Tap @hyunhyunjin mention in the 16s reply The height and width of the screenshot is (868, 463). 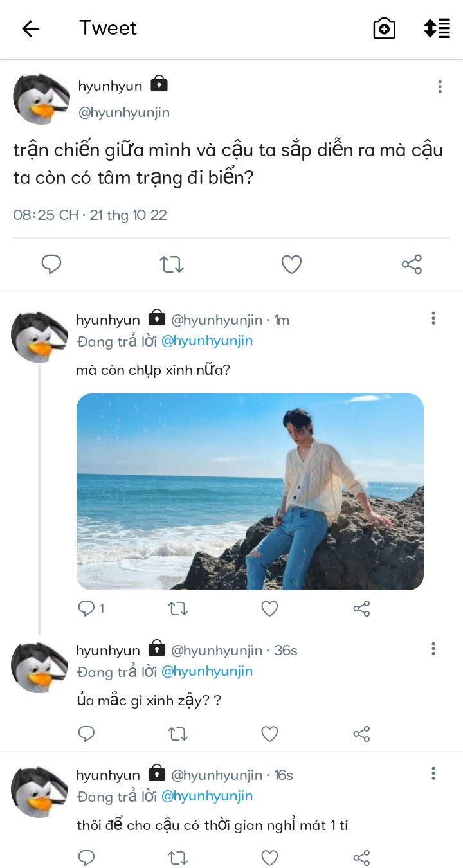206,796
